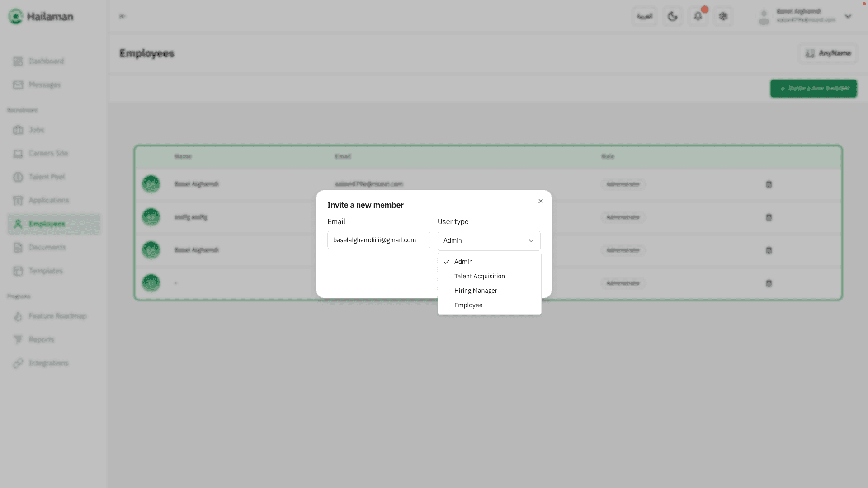Open Dashboard in sidebar
868x488 pixels.
click(46, 61)
